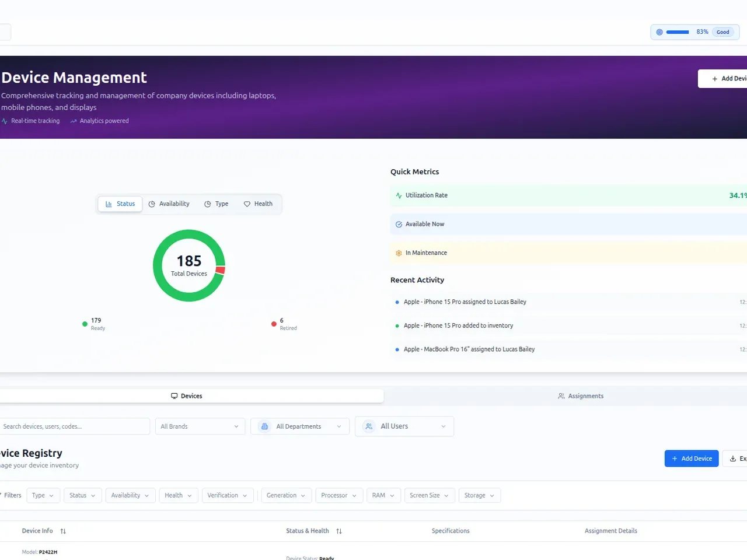The height and width of the screenshot is (560, 747).
Task: Switch to the Assignments tab
Action: tap(581, 396)
